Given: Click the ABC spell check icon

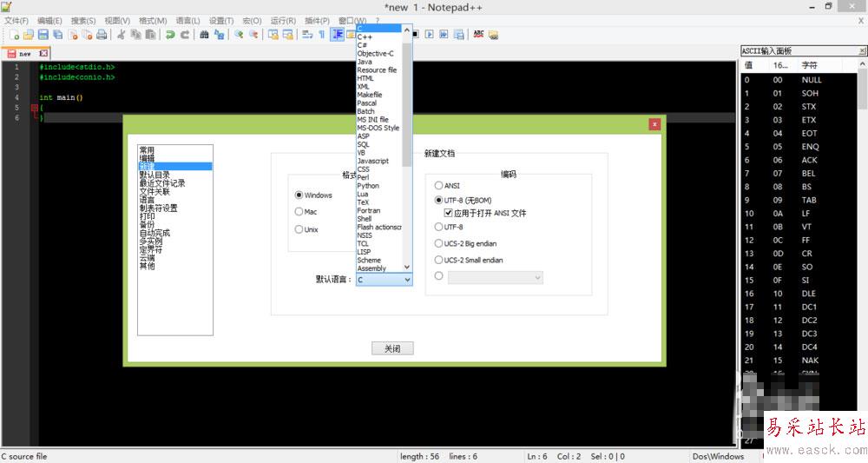Looking at the screenshot, I should pos(478,35).
